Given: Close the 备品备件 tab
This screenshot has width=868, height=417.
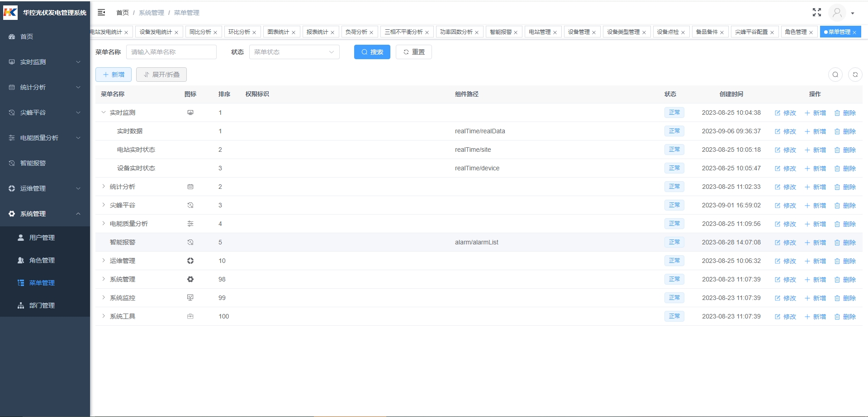Looking at the screenshot, I should click(722, 33).
